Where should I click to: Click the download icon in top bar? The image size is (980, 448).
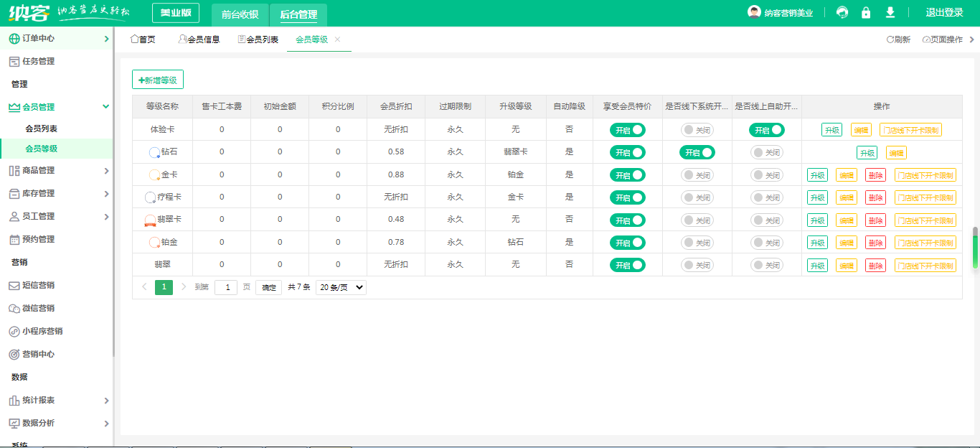(x=890, y=13)
